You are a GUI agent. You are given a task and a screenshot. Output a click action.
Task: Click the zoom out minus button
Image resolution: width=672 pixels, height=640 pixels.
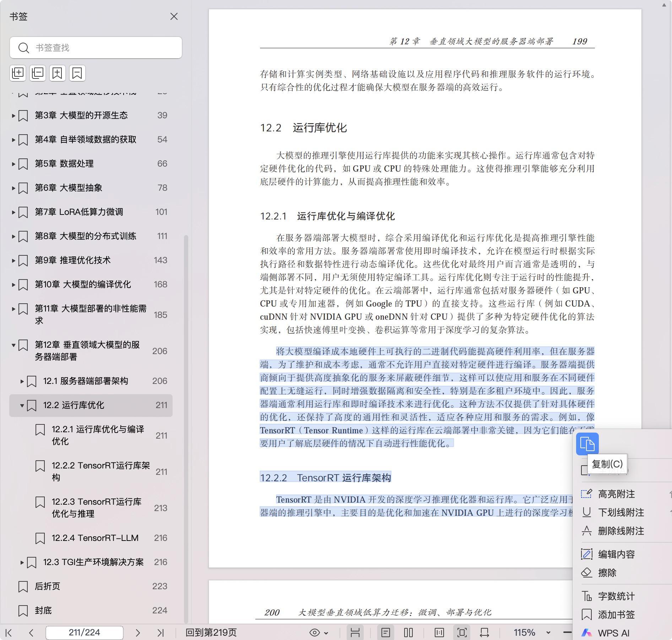click(567, 633)
